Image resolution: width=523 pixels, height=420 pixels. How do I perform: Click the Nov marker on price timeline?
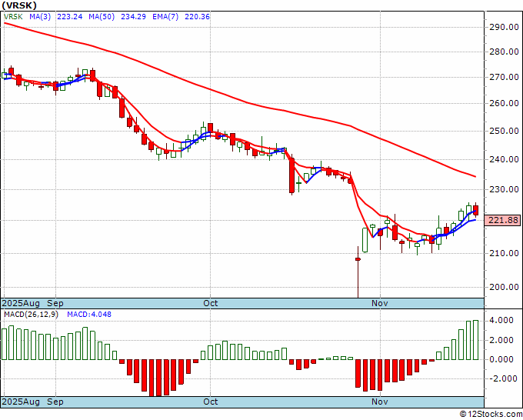(x=380, y=303)
